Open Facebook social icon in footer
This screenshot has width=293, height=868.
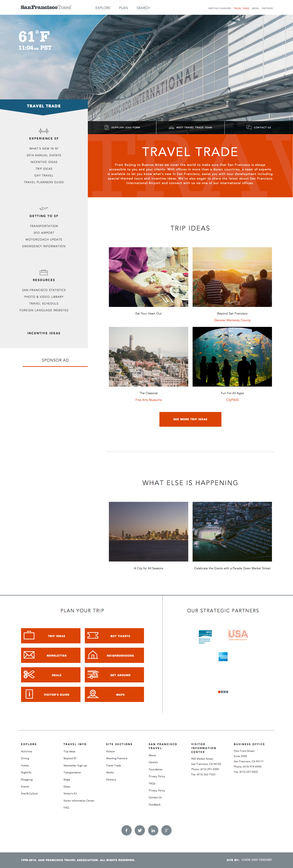point(126,830)
